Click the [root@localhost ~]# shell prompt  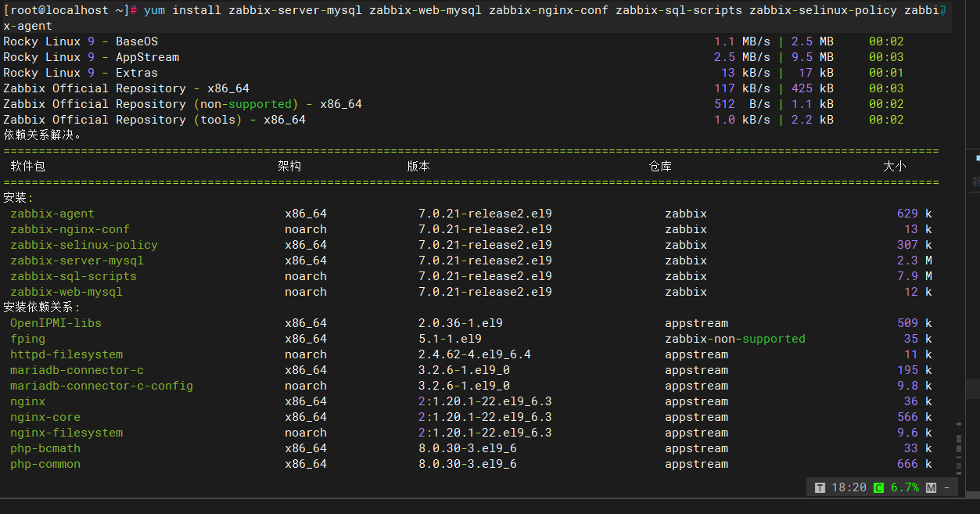pos(71,10)
